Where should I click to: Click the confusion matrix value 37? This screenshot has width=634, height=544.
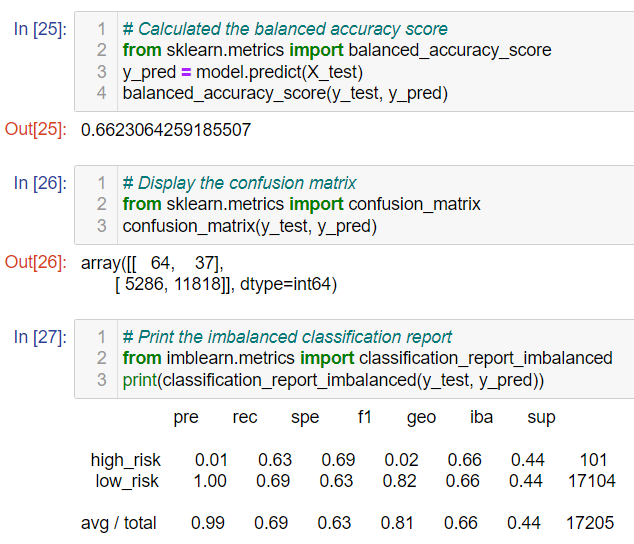[x=205, y=263]
